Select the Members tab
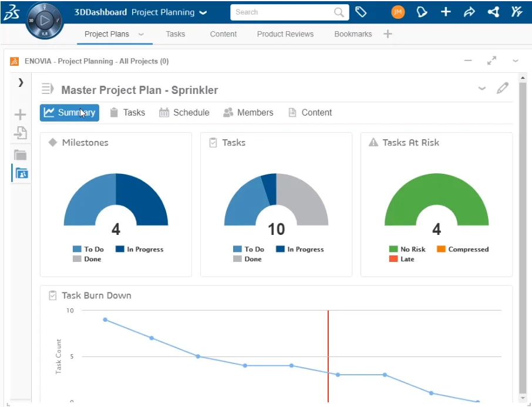 pyautogui.click(x=248, y=112)
